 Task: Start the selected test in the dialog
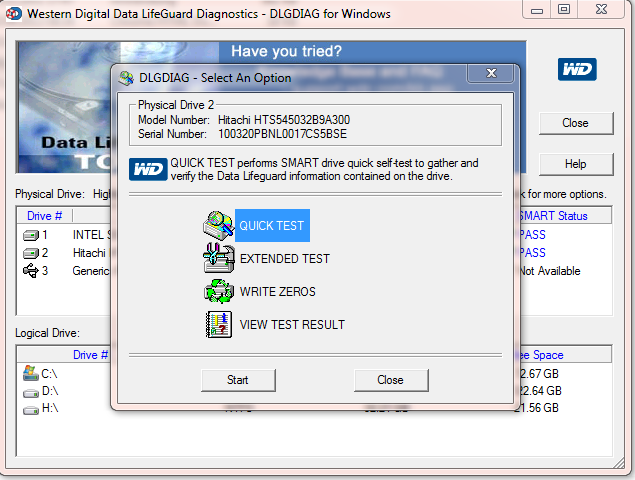[x=238, y=380]
